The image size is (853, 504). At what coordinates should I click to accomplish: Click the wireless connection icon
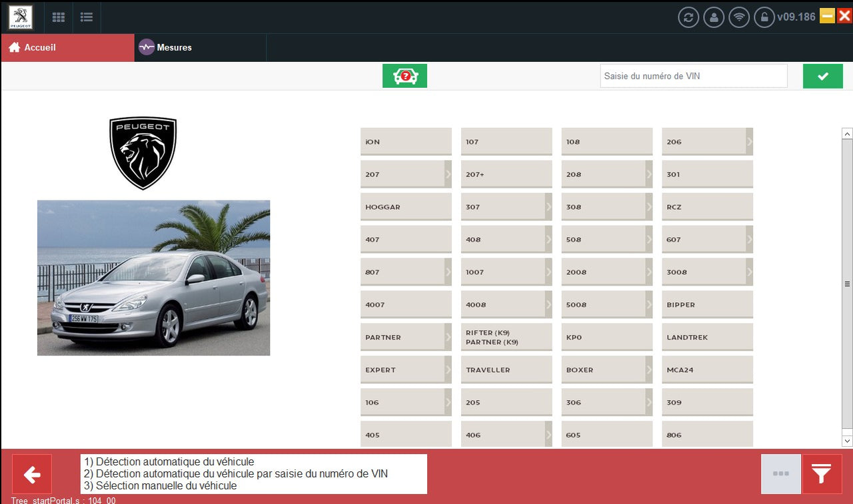click(x=739, y=17)
